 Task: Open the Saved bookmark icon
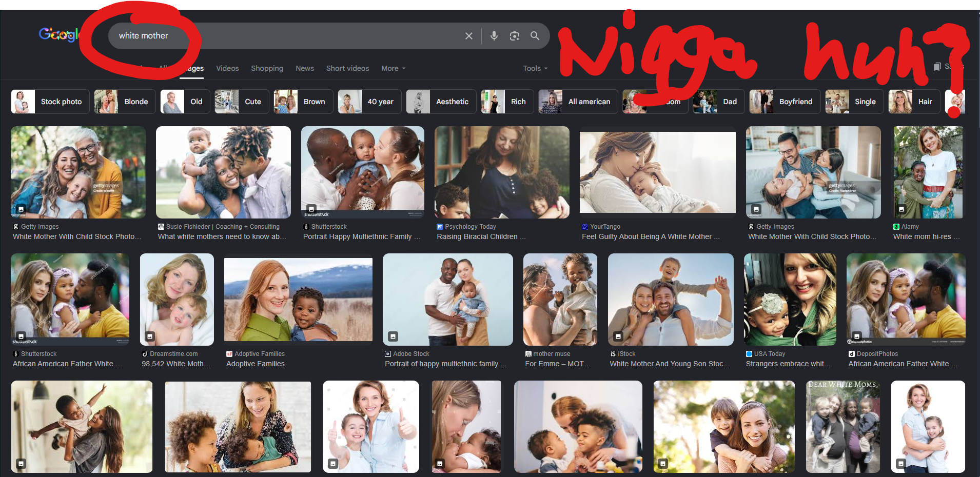tap(937, 67)
